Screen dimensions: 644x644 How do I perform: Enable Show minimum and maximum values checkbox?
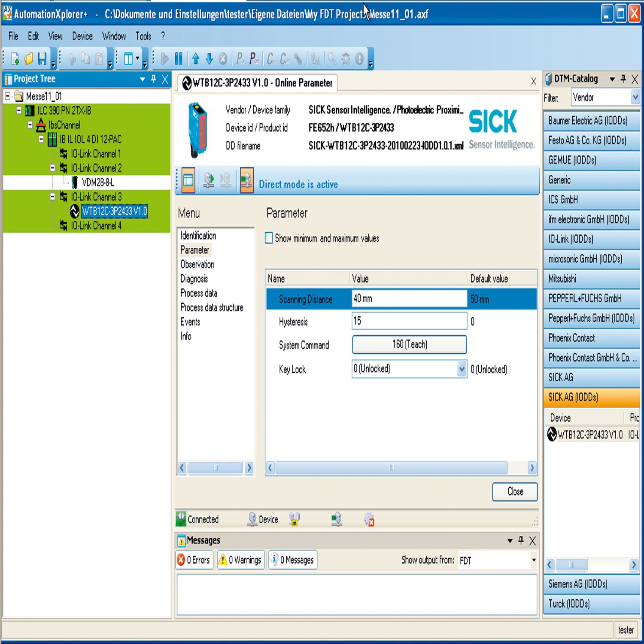pos(269,238)
